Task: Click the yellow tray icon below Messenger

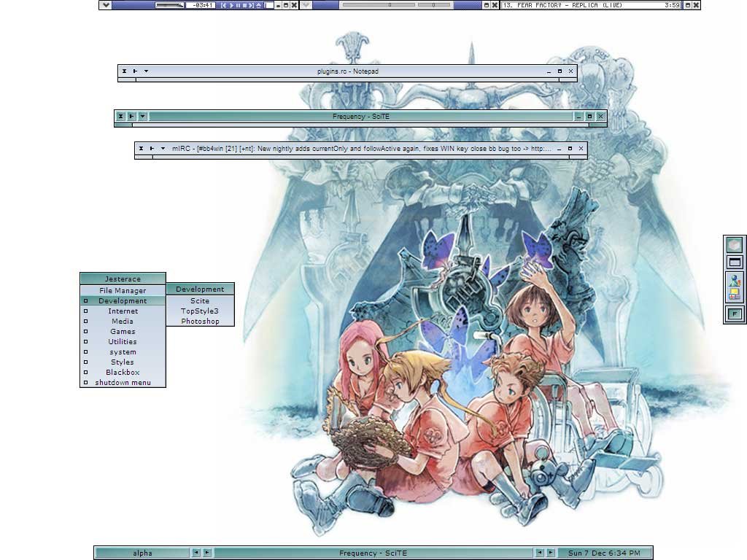Action: [735, 294]
